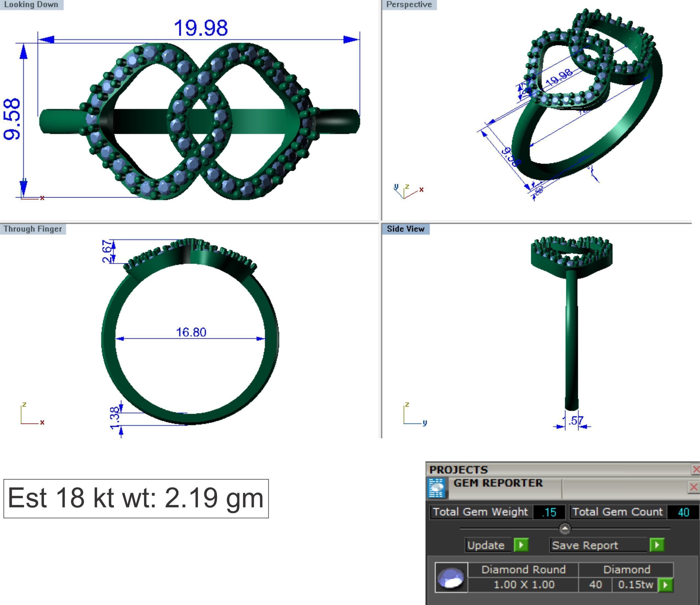Click the Total Gem Weight label

click(x=481, y=512)
